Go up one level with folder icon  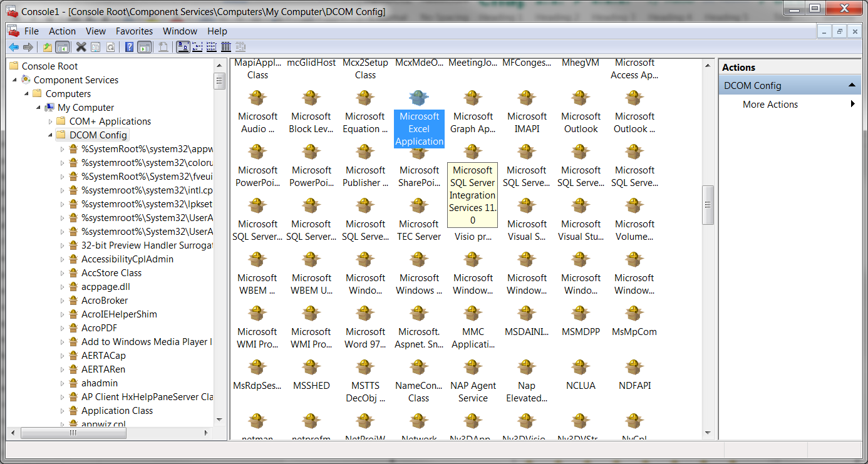[x=48, y=47]
